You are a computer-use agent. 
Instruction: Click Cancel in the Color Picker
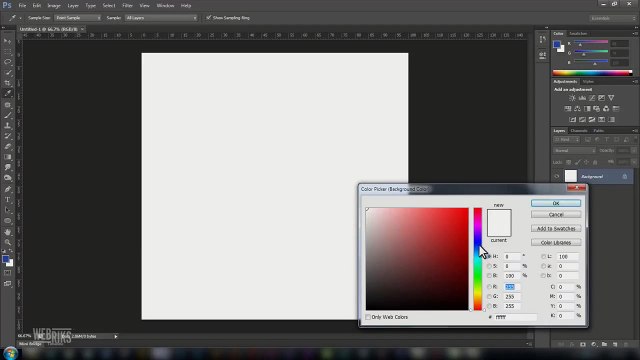(556, 214)
